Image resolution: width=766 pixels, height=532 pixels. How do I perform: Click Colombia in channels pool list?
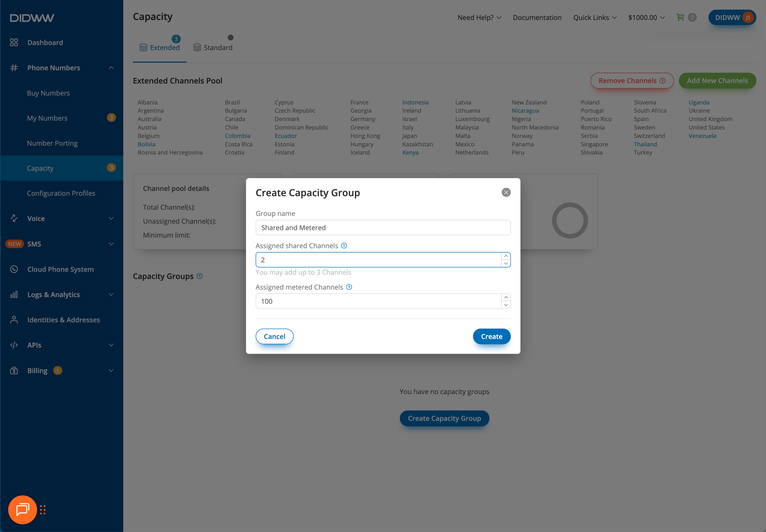(237, 136)
